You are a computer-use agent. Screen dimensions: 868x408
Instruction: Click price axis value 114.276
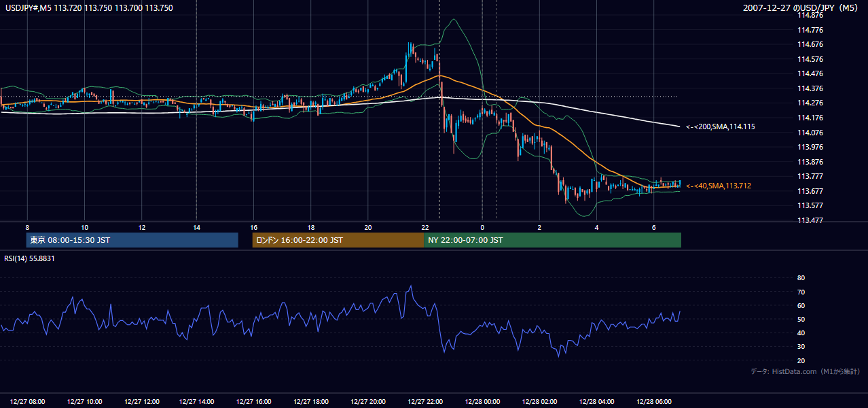(811, 103)
